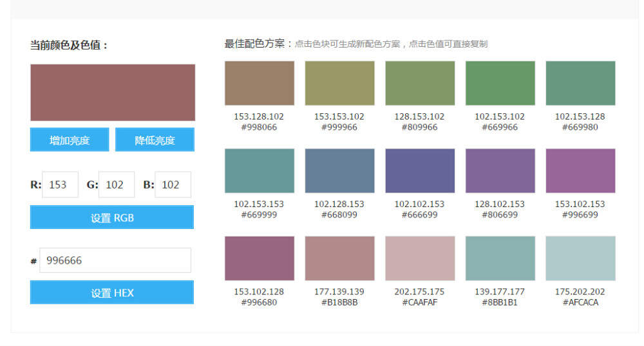
Task: Select the G value input box
Action: (117, 185)
